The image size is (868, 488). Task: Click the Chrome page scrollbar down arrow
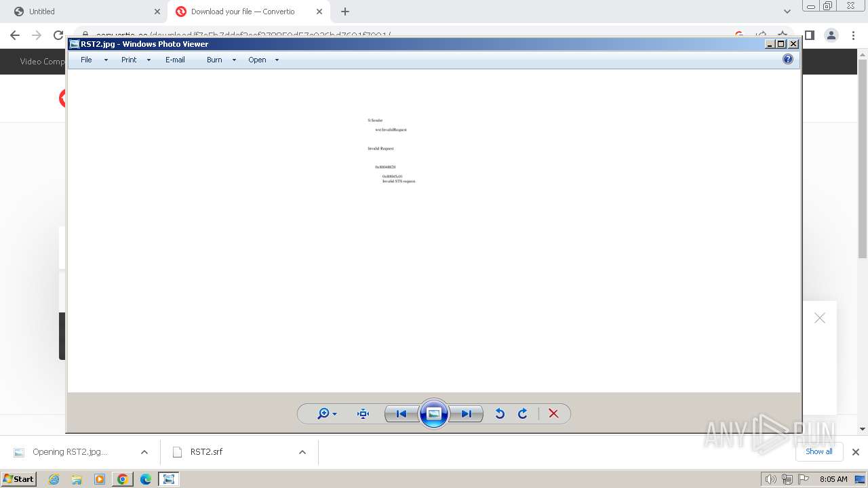863,428
